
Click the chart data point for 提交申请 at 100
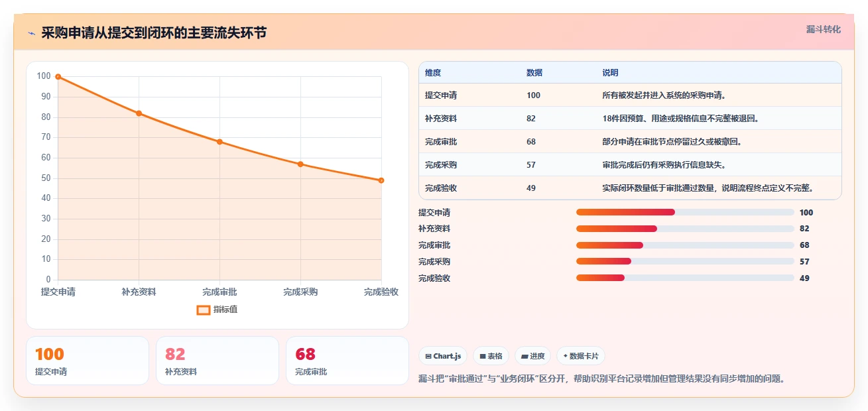58,77
